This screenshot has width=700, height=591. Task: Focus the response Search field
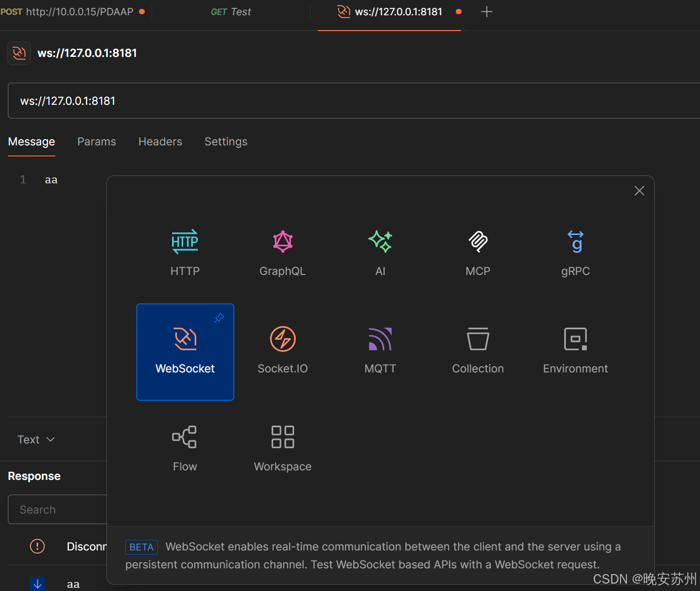(x=57, y=509)
